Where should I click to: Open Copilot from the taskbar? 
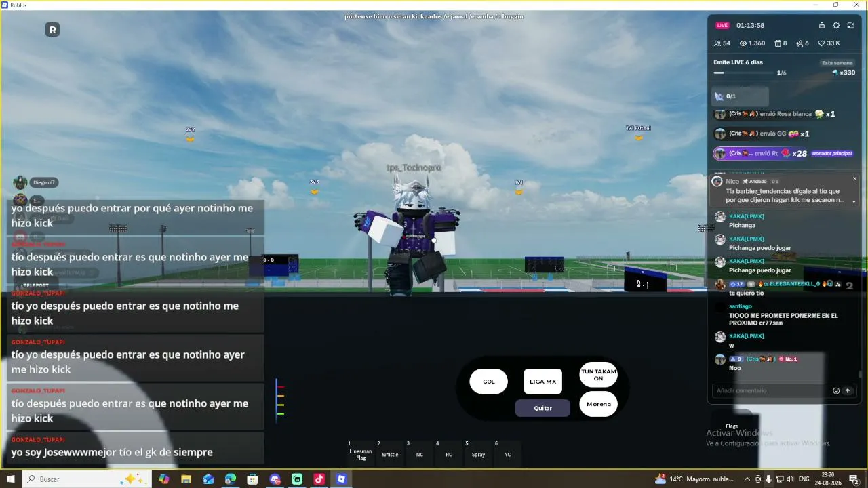163,479
